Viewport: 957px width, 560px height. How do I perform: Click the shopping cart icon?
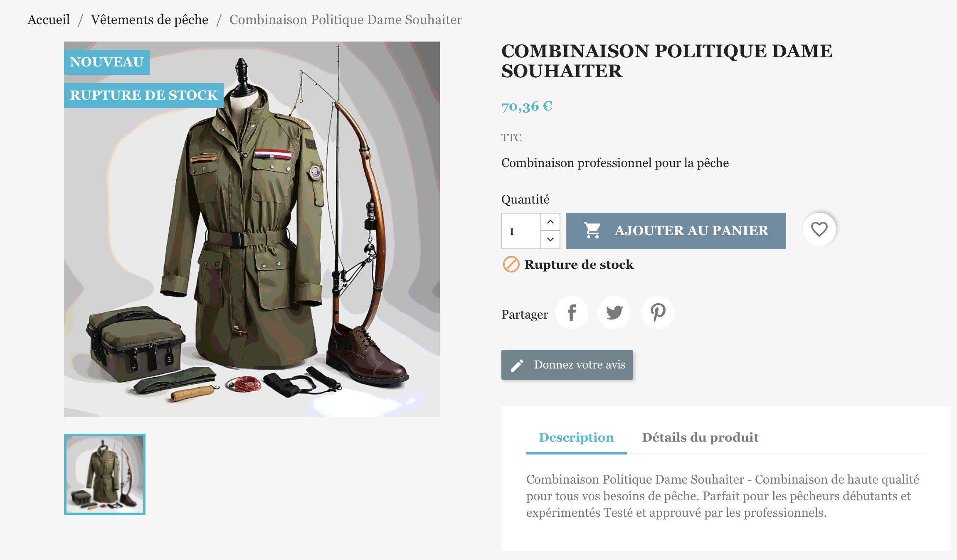592,231
